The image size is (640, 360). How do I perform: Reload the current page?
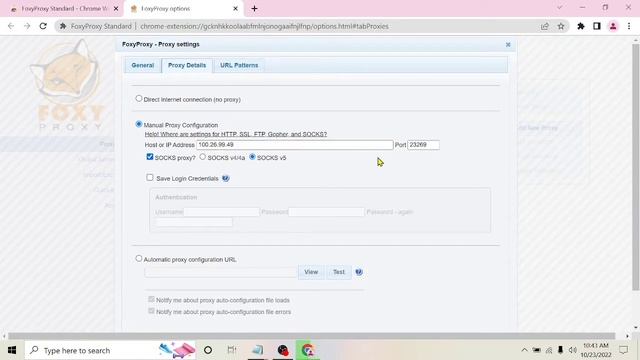coord(43,26)
